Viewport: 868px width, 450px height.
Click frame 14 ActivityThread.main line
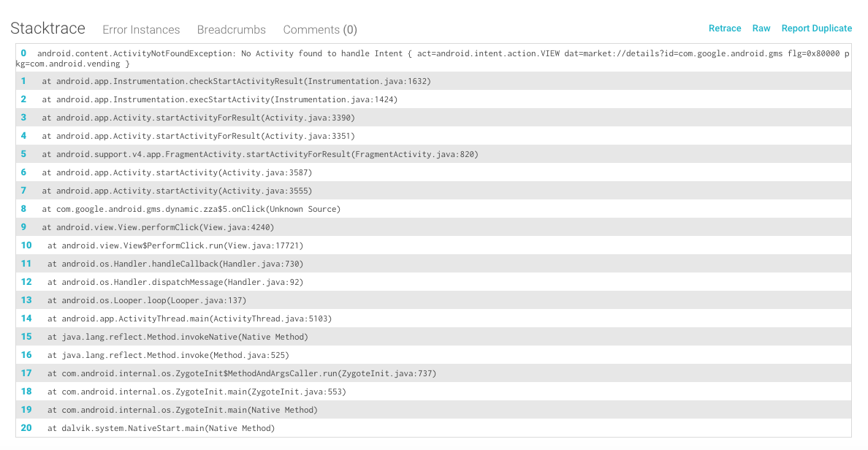189,319
